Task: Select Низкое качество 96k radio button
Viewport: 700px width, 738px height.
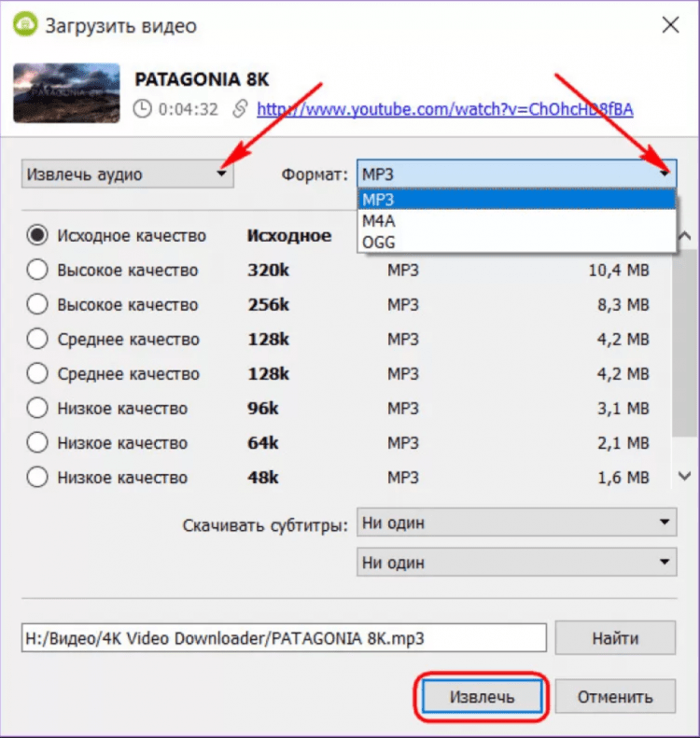Action: [x=38, y=409]
